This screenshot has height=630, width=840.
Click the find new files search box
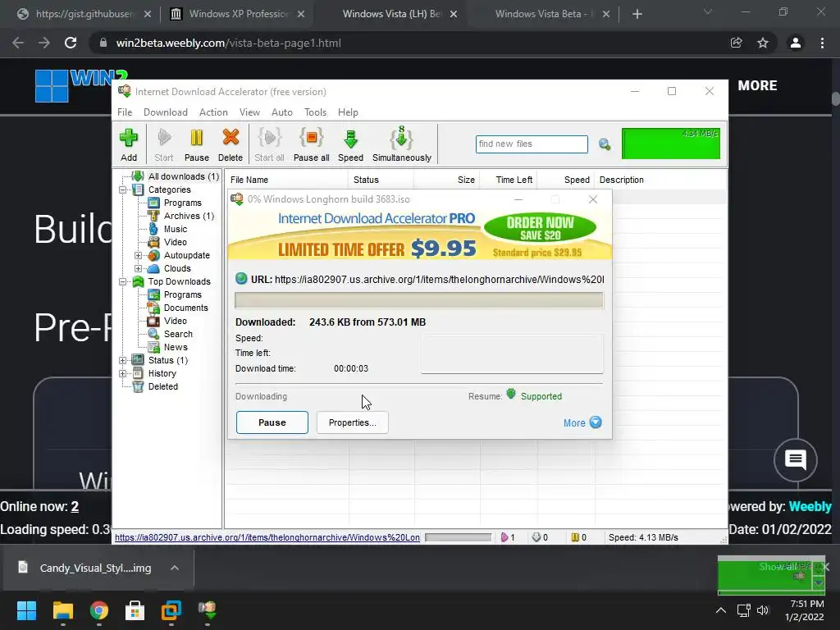coord(532,144)
